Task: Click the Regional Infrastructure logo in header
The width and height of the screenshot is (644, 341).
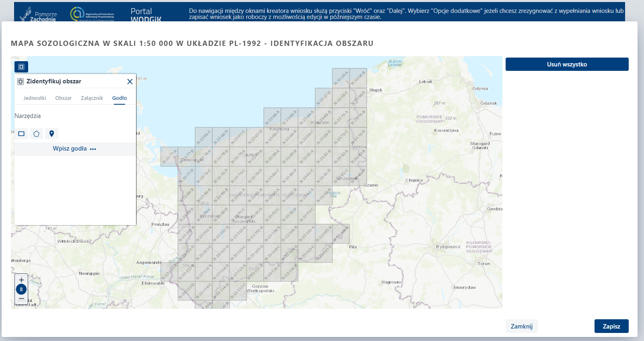Action: 93,14
